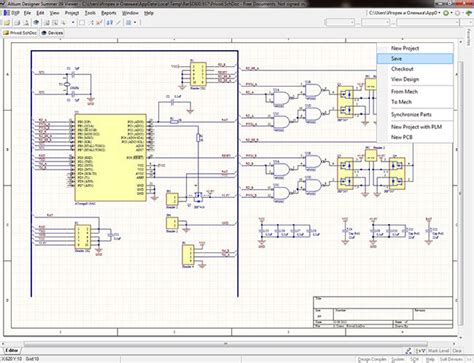Screen dimensions: 474x363
Task: Open the first empty toolbar combo box
Action: [340, 23]
